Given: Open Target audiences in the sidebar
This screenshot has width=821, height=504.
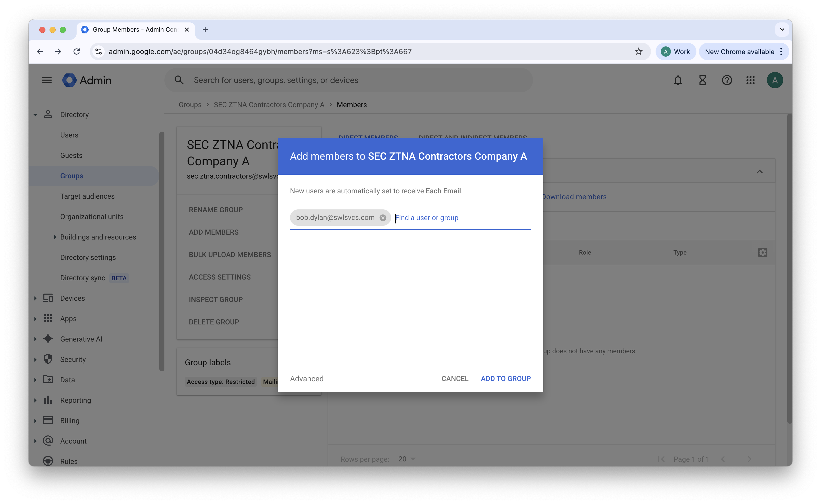Looking at the screenshot, I should pyautogui.click(x=87, y=196).
